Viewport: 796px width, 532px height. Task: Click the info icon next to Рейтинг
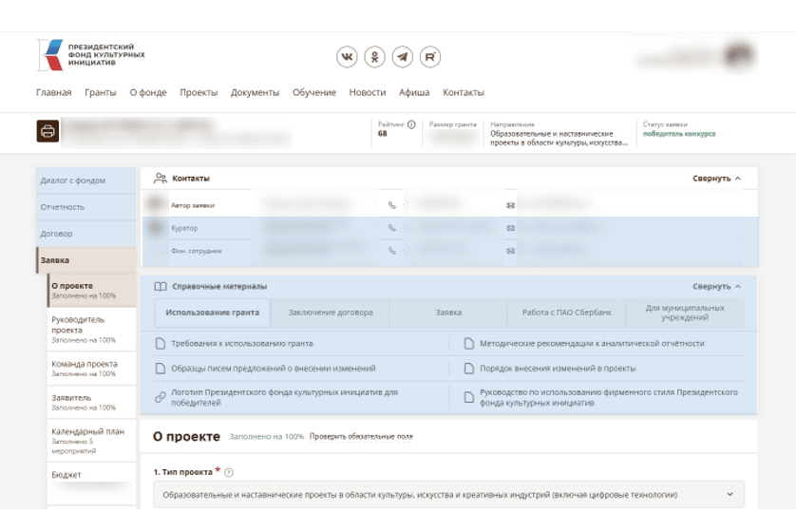(x=411, y=124)
